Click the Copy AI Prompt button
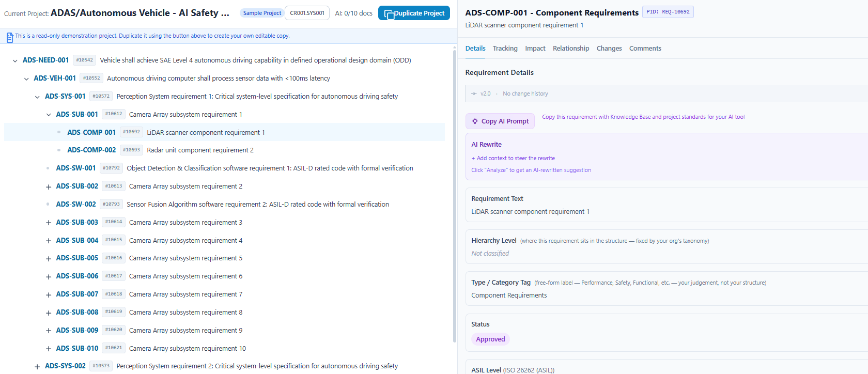The width and height of the screenshot is (868, 374). coord(500,121)
